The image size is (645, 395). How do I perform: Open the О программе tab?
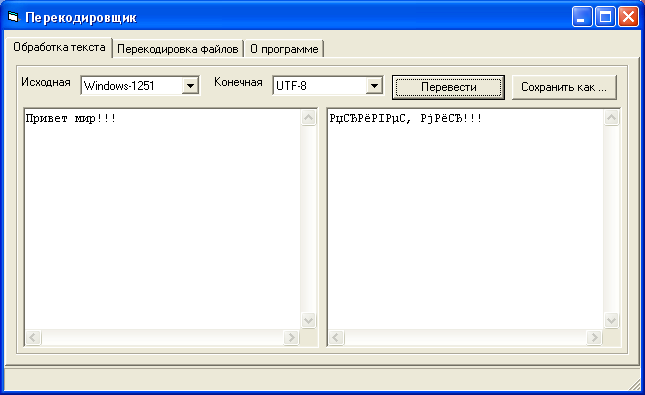point(284,49)
